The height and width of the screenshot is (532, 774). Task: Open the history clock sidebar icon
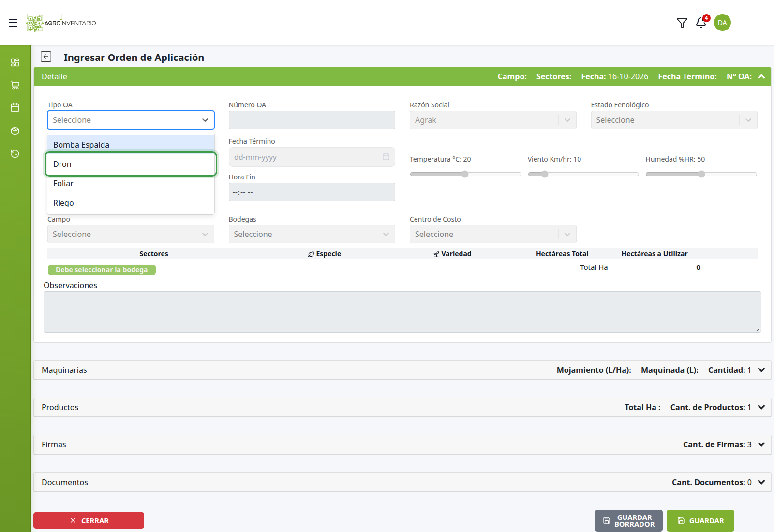tap(15, 154)
